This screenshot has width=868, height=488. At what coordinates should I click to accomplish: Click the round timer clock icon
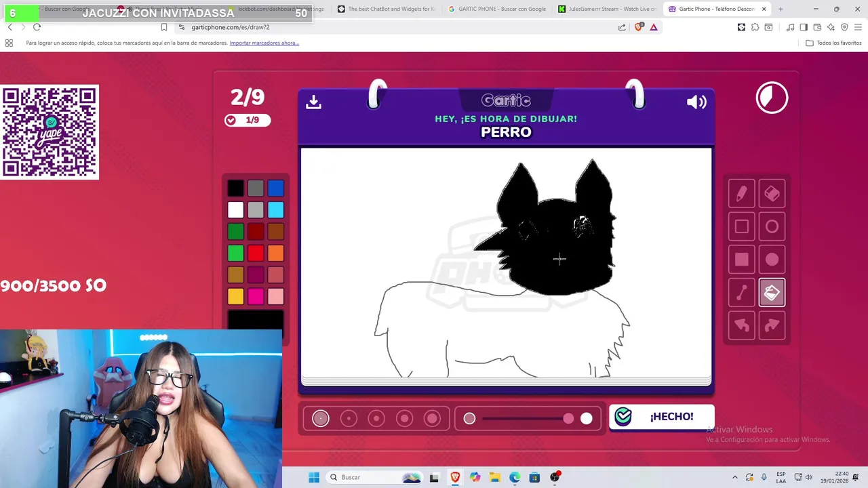click(772, 98)
